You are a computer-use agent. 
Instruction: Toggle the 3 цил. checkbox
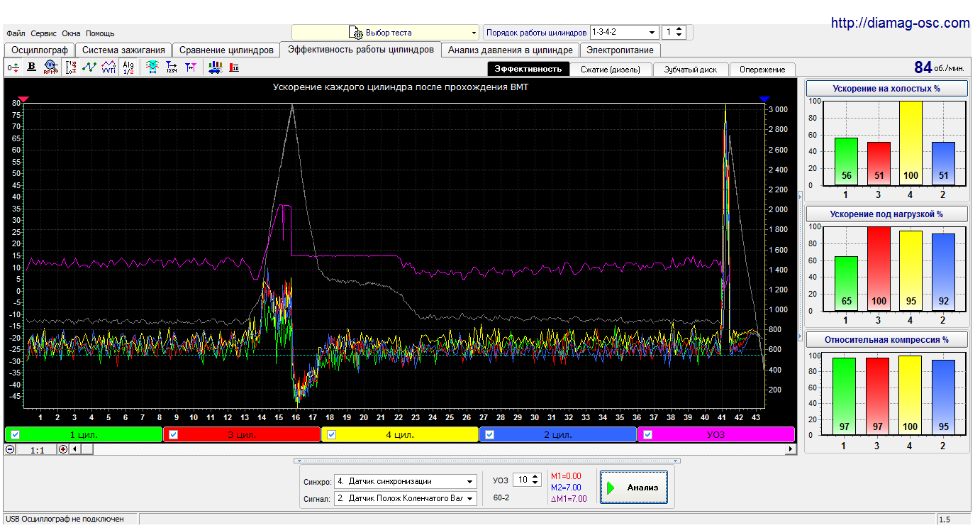(173, 435)
